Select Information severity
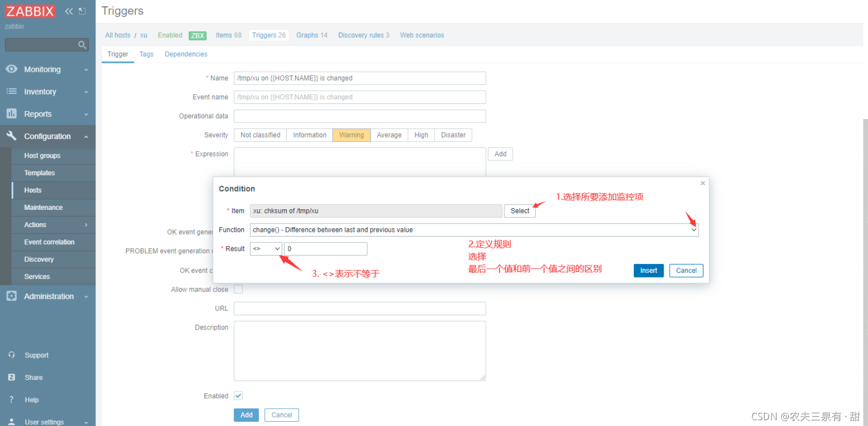Image resolution: width=868 pixels, height=426 pixels. [309, 135]
